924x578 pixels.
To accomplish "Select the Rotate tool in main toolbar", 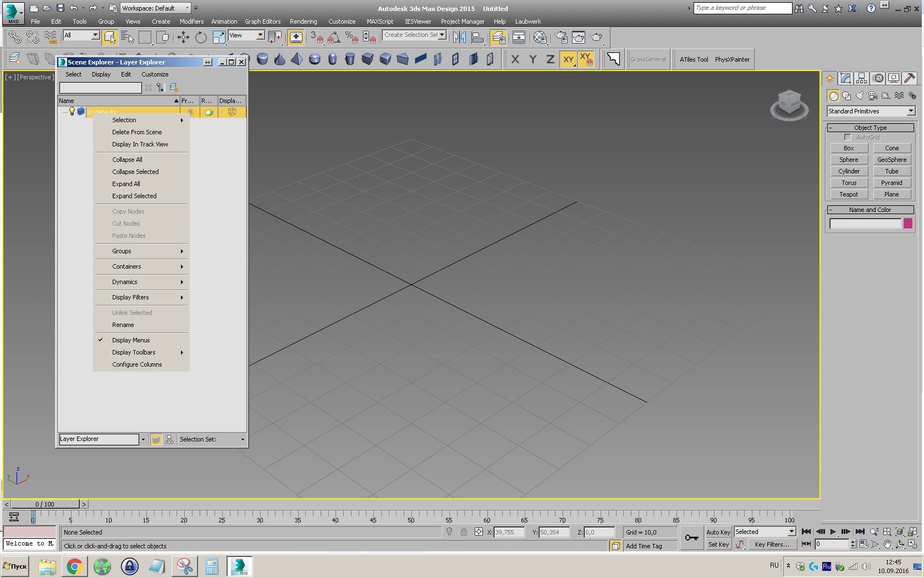I will [201, 37].
